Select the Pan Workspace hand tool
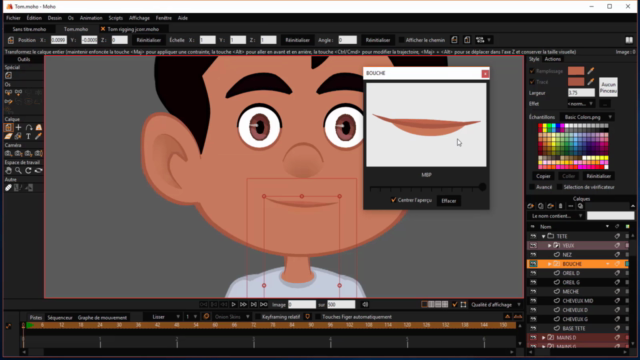 point(9,171)
